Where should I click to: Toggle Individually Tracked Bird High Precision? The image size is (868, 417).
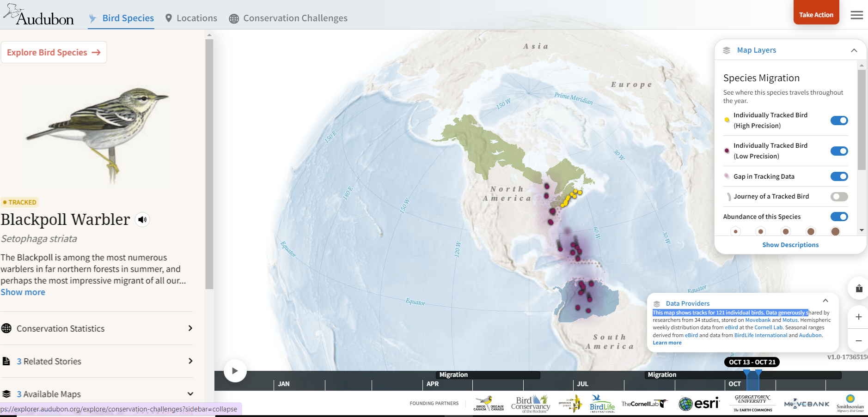[839, 121]
